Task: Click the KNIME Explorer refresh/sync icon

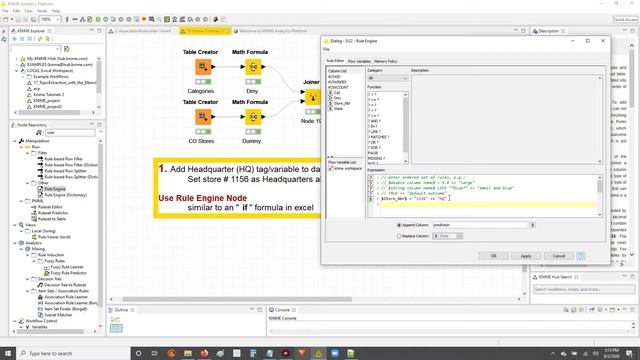Action: click(40, 39)
